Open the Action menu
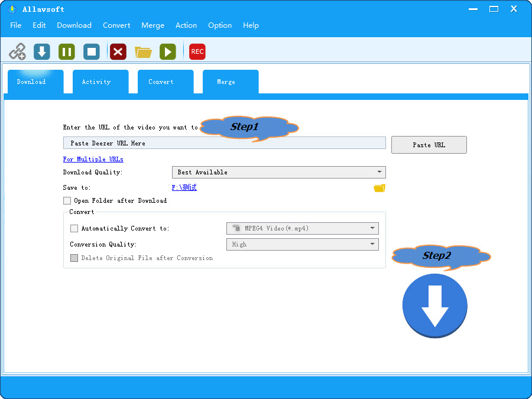The width and height of the screenshot is (532, 399). point(186,25)
